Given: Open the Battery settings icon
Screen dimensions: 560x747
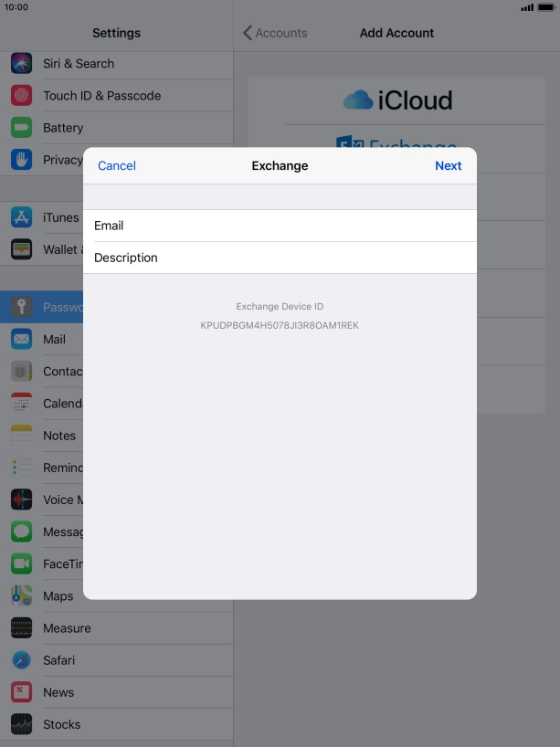Looking at the screenshot, I should pyautogui.click(x=21, y=128).
